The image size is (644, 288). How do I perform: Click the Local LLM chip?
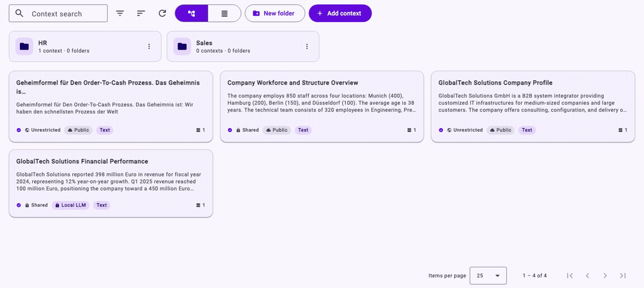pyautogui.click(x=71, y=205)
